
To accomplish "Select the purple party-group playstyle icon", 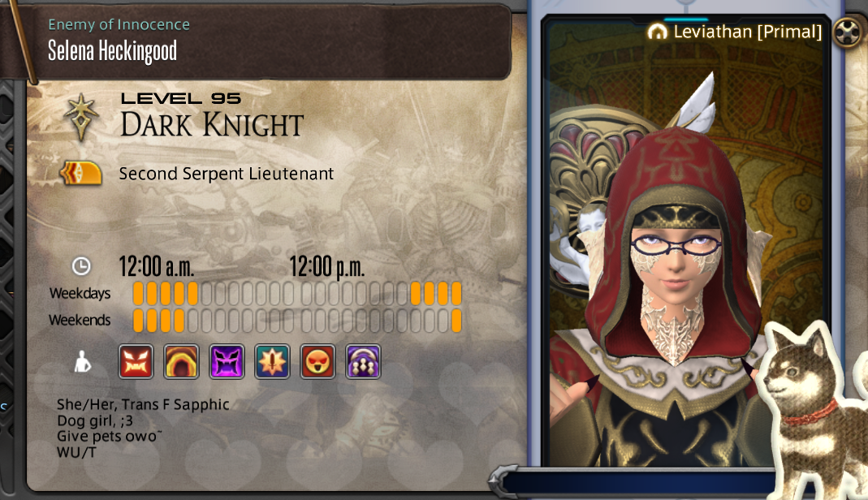I will (x=363, y=362).
